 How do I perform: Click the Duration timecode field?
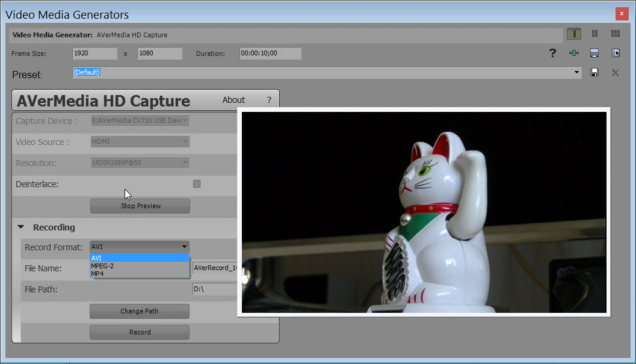[x=270, y=53]
